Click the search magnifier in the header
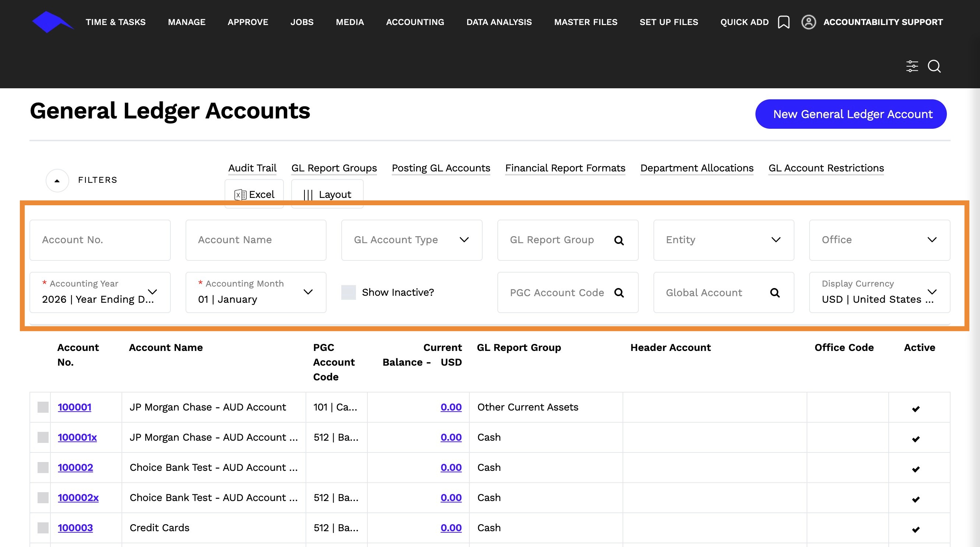The width and height of the screenshot is (980, 547). tap(934, 66)
